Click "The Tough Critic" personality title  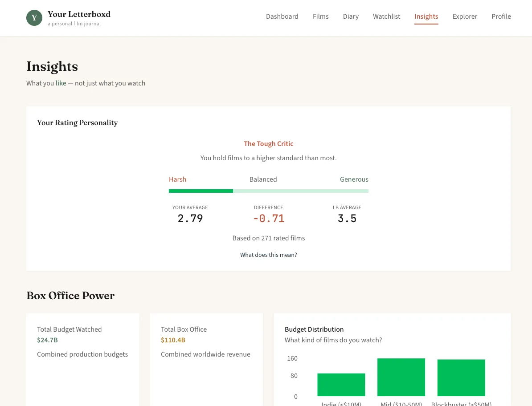pos(268,144)
